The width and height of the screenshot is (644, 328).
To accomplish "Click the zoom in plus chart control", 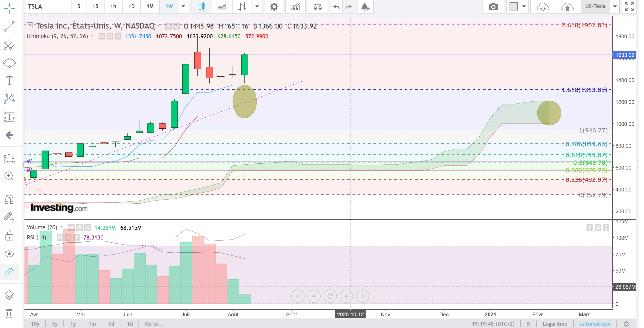I will (x=346, y=296).
